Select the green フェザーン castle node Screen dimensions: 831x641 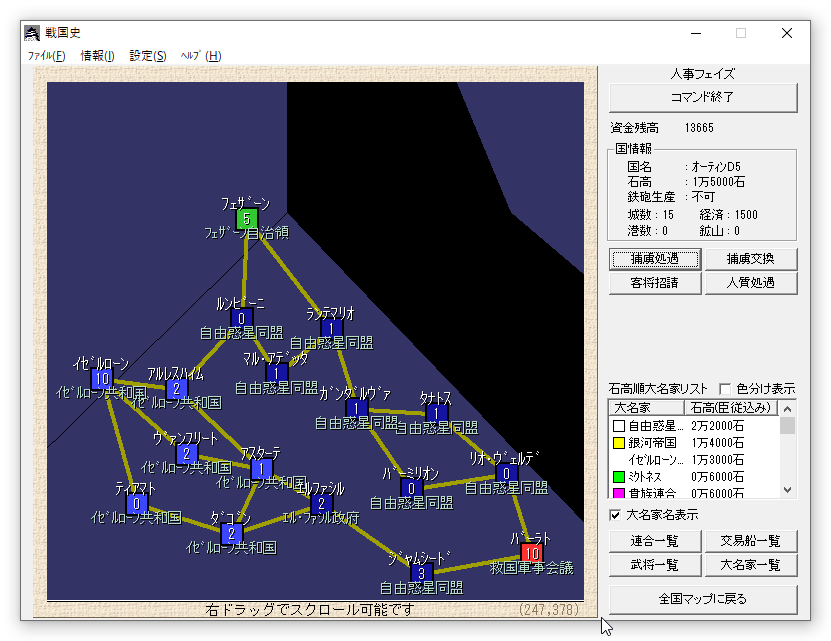(x=246, y=219)
